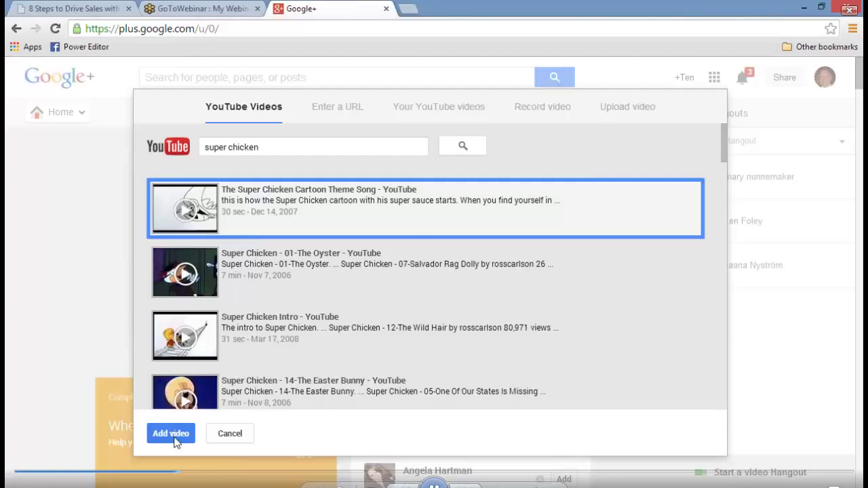Click Add next to Angela Hartman
This screenshot has height=488, width=868.
(564, 479)
